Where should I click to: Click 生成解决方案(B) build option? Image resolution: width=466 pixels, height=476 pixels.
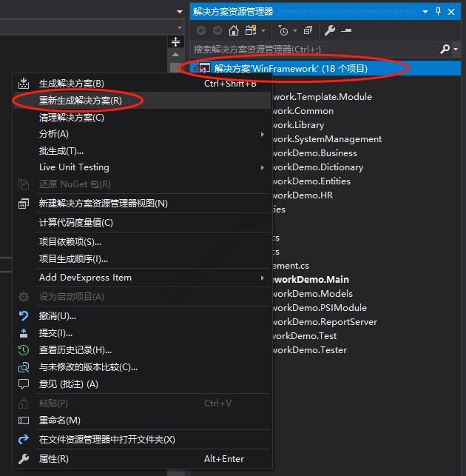(72, 83)
